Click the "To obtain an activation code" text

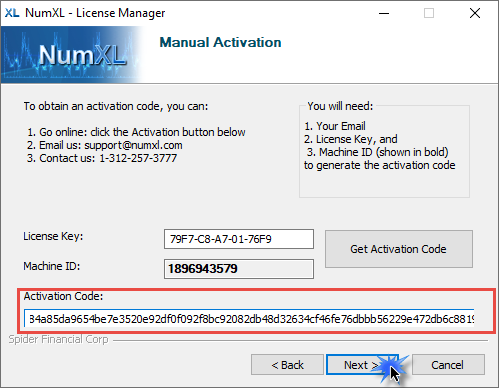tap(116, 106)
